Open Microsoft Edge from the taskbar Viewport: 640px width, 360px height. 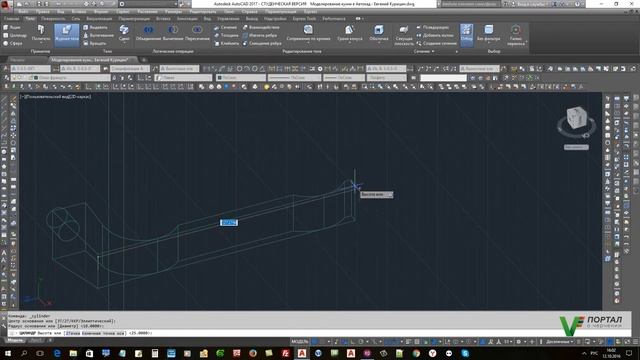coord(57,353)
